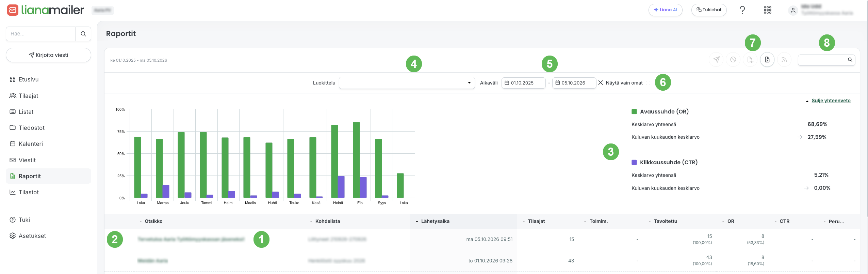
Task: Export the report to an Excel file
Action: tap(767, 60)
